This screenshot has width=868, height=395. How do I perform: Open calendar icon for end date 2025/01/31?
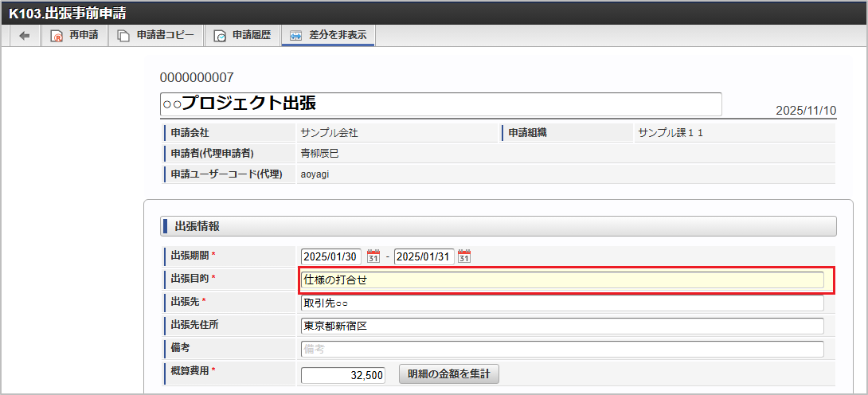(x=464, y=256)
